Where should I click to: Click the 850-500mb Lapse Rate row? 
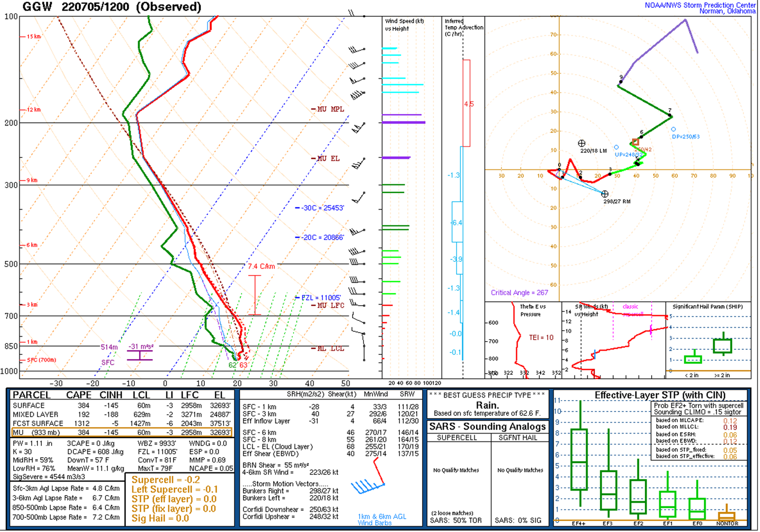(66, 507)
